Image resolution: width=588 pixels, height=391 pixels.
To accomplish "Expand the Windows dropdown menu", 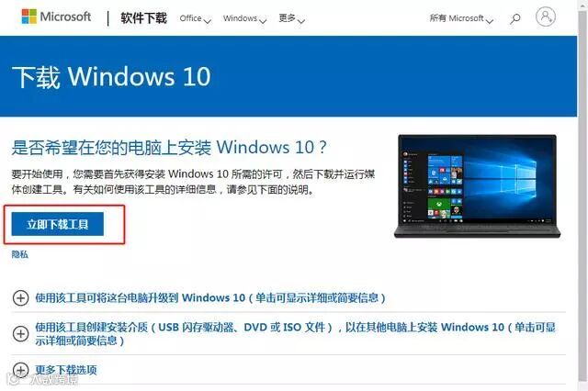I will click(245, 18).
